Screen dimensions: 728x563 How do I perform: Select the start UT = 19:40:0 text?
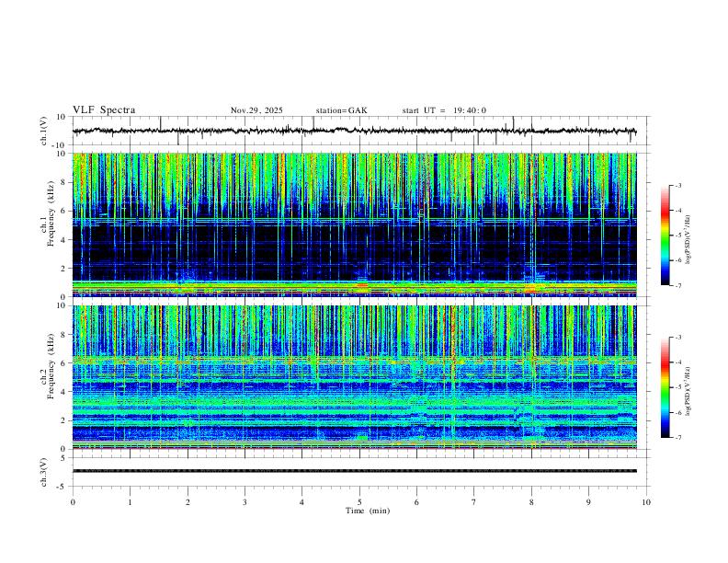[x=444, y=110]
